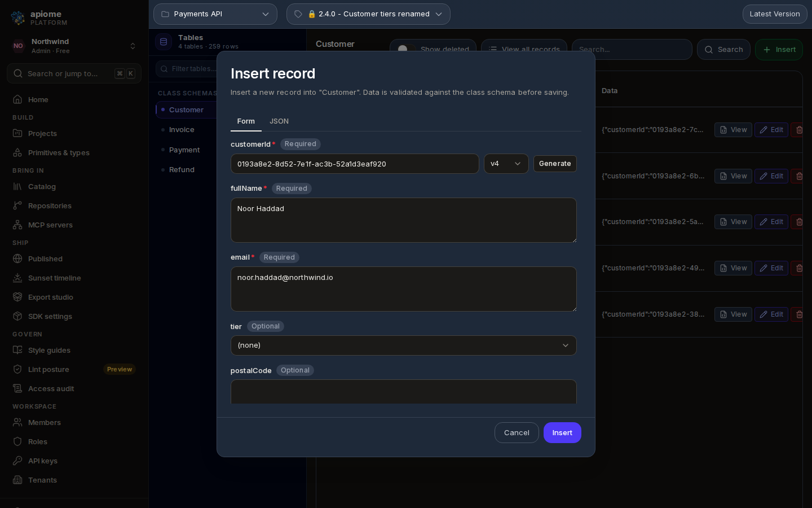This screenshot has width=812, height=508.
Task: Click the Tables database icon
Action: 164,42
